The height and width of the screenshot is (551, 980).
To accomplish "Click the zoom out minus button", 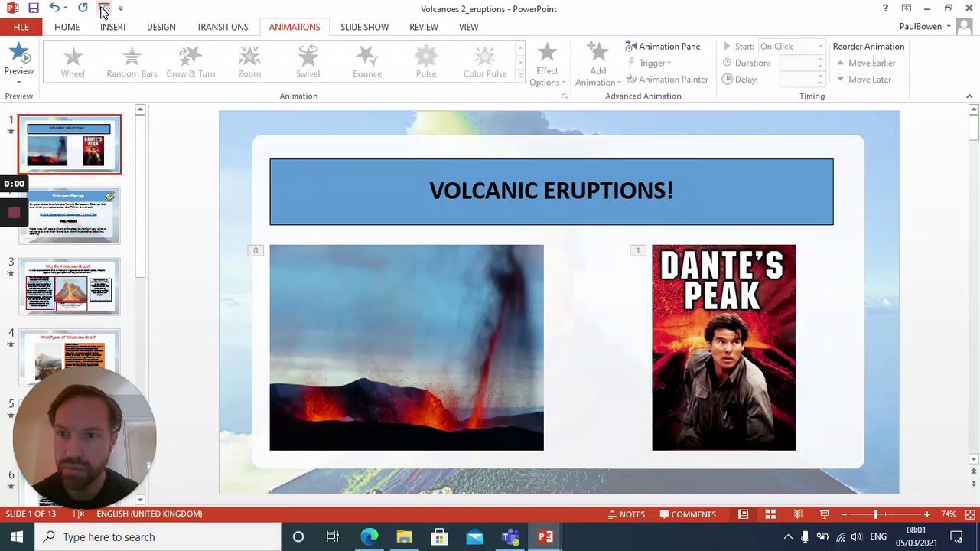I will pos(844,514).
